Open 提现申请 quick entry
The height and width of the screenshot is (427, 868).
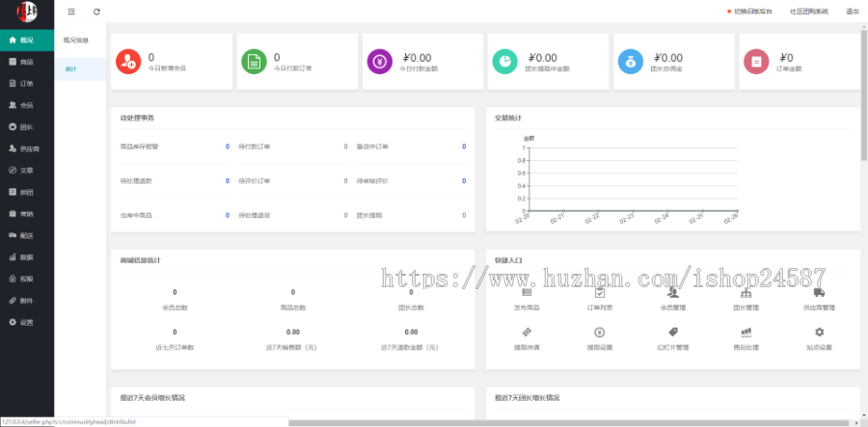click(x=527, y=339)
